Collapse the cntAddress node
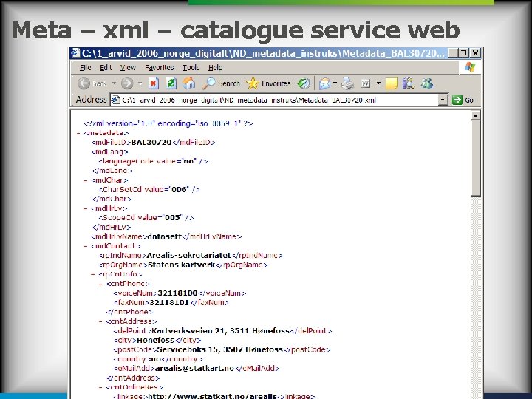The height and width of the screenshot is (399, 532). tap(100, 321)
